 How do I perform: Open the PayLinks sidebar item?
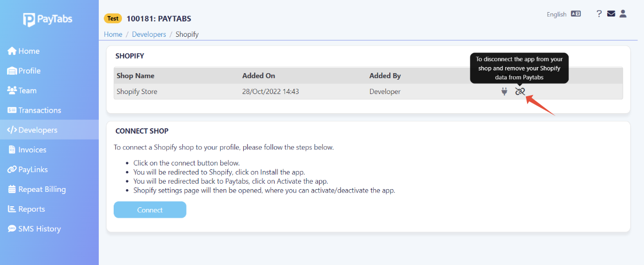(x=49, y=169)
